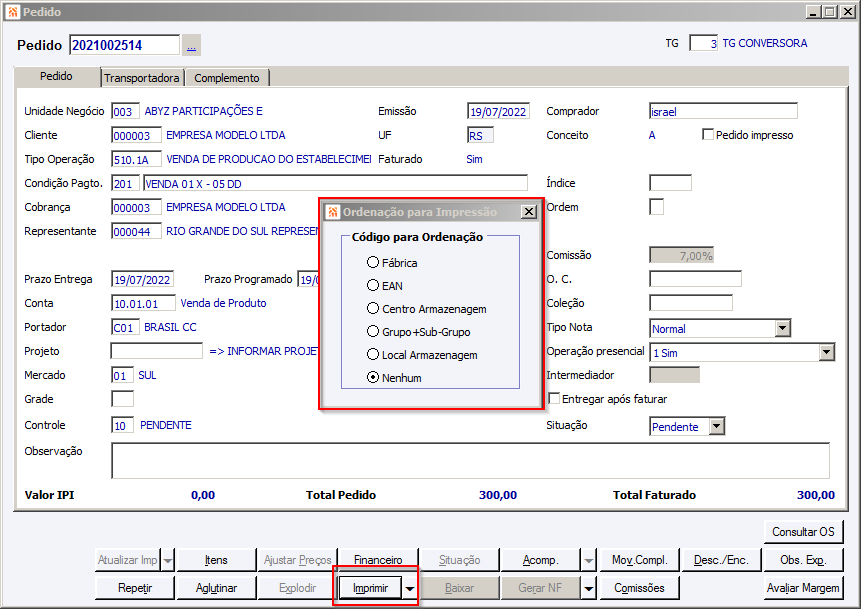Click the Conta code field 10.01.01
861x609 pixels.
pos(143,303)
